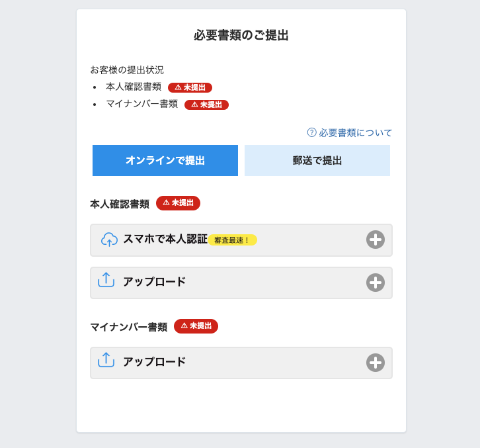Click the 未提出 badge in マイナンバー書類 list item
Viewport: 480px width, 448px height.
(206, 105)
